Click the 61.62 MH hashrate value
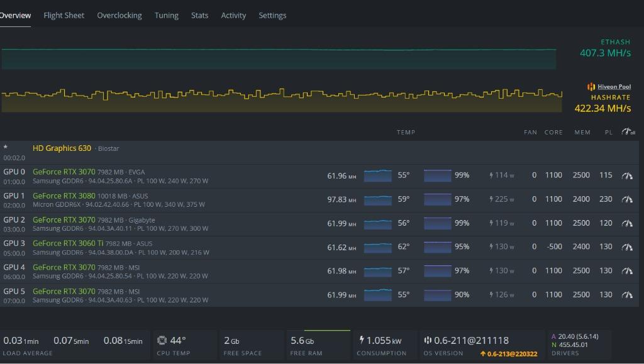The image size is (644, 364). coord(341,247)
